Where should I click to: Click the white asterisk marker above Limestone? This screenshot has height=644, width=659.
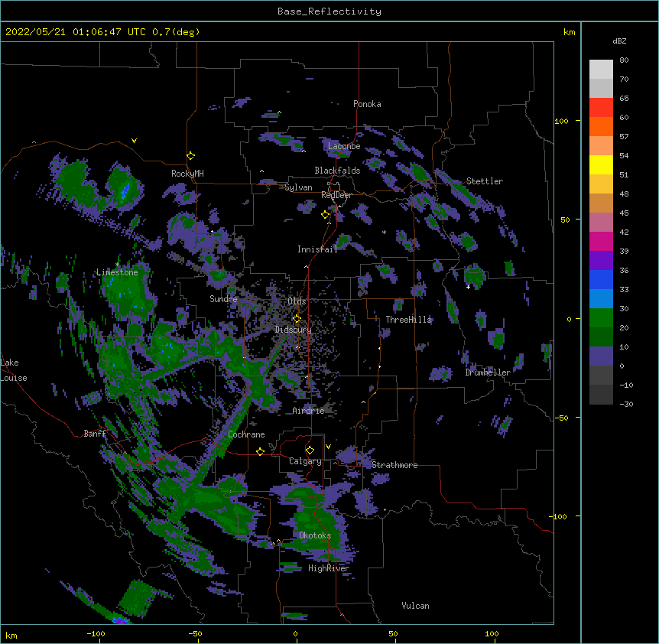coord(117,265)
